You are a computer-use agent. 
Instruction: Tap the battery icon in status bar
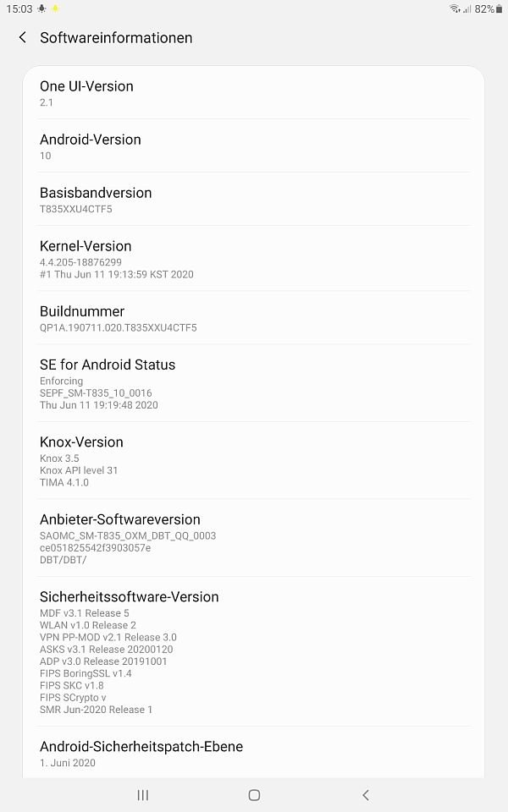500,8
